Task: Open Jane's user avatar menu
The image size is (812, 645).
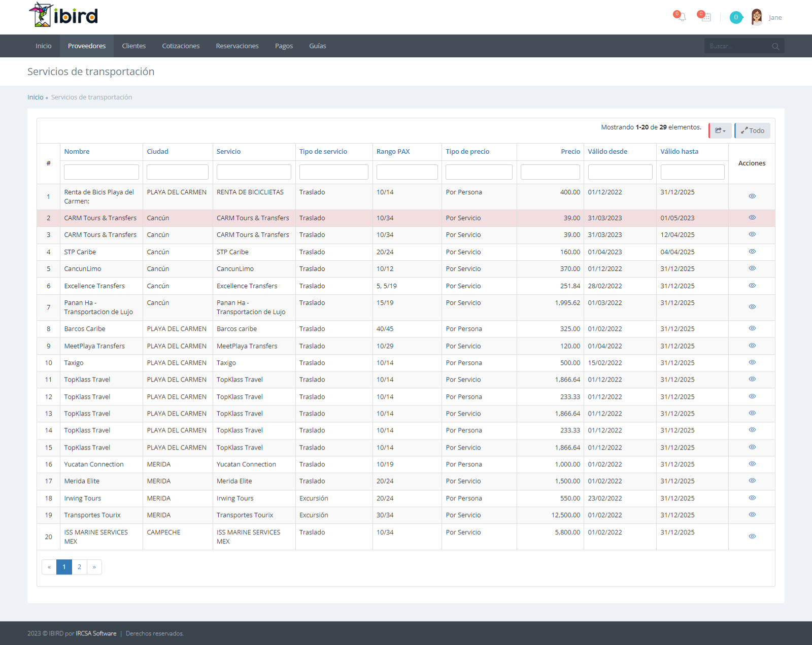Action: 757,17
